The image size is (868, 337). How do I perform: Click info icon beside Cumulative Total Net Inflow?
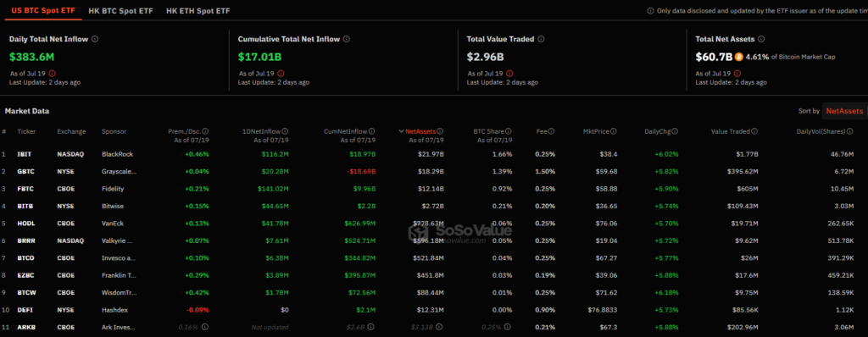click(x=347, y=39)
